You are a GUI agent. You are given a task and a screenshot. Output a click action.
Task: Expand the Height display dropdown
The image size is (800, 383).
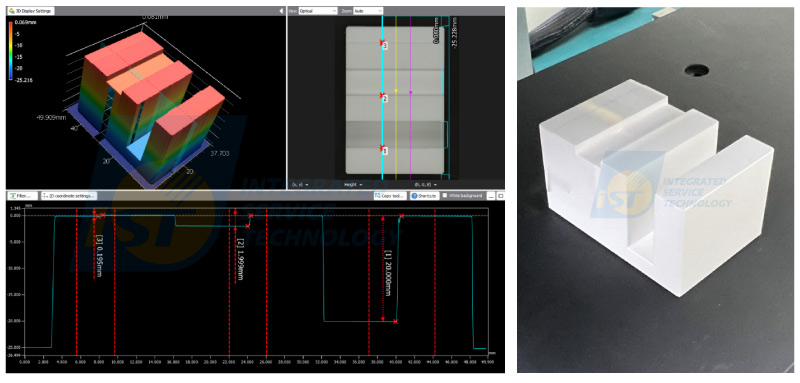(353, 184)
